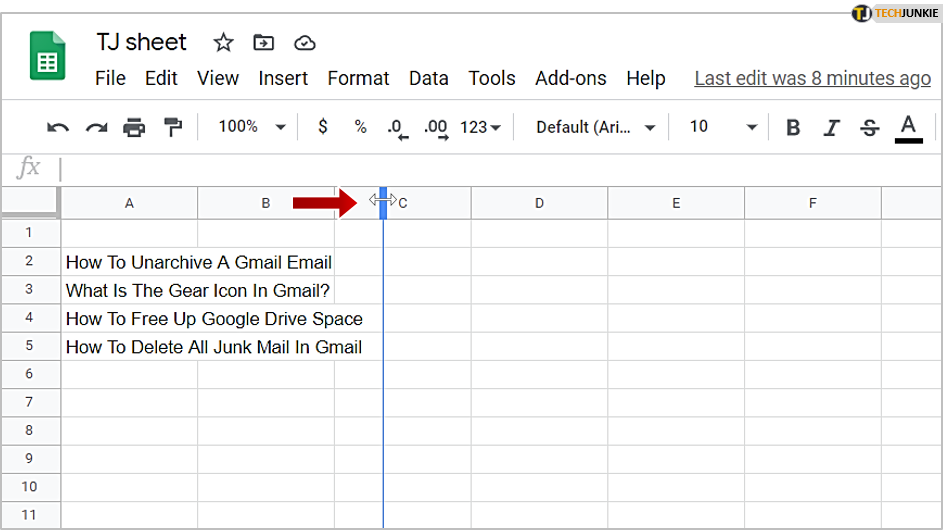Select row 3 header

tap(30, 290)
